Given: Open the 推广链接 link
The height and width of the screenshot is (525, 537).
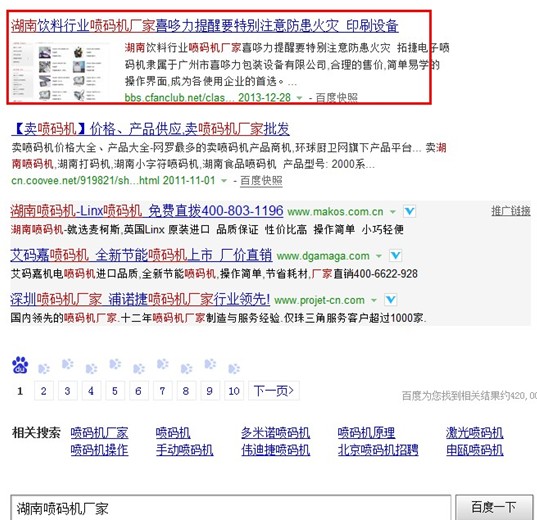Looking at the screenshot, I should [511, 211].
